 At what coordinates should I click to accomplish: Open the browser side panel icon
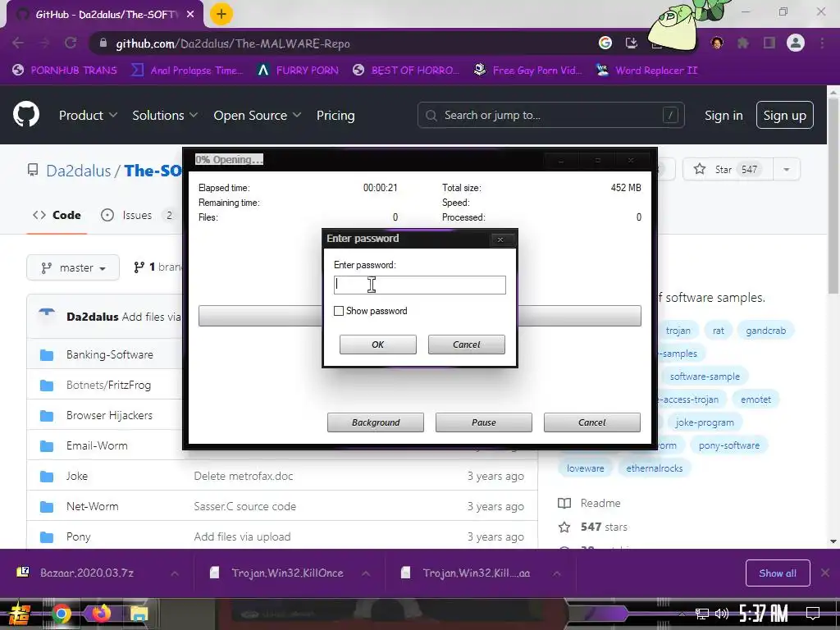(x=769, y=43)
